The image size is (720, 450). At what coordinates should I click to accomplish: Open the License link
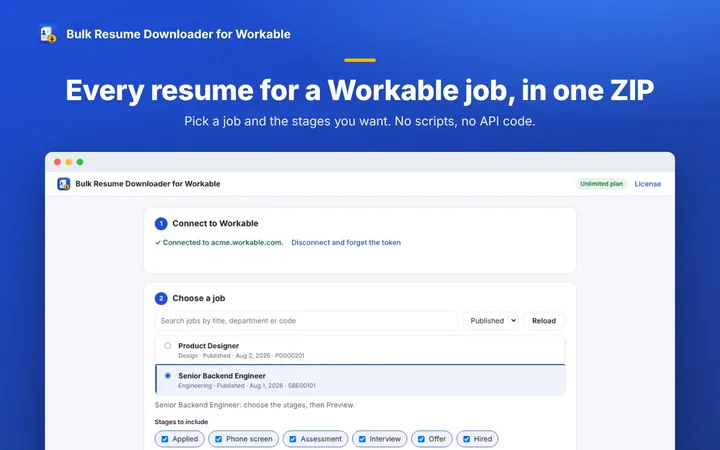(647, 184)
